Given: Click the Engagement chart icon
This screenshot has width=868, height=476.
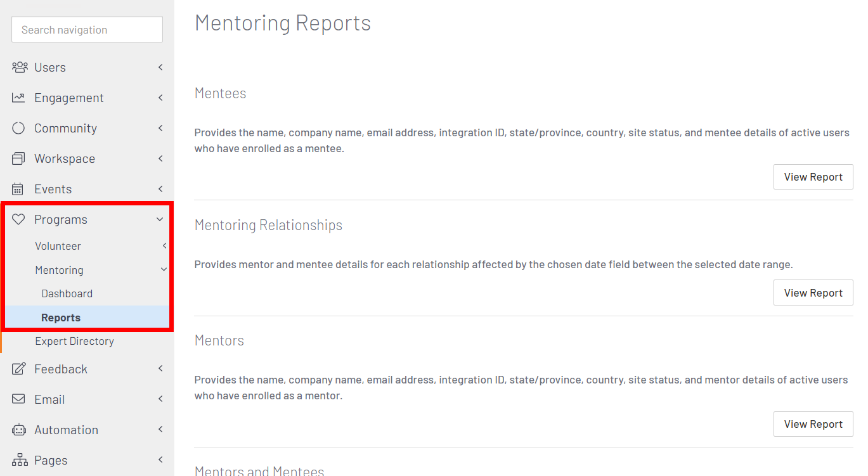Looking at the screenshot, I should pos(18,98).
